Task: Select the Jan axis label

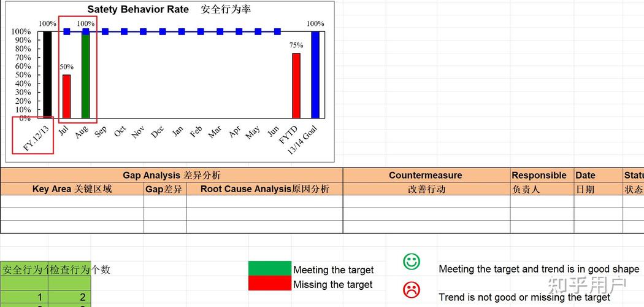Action: coord(177,131)
